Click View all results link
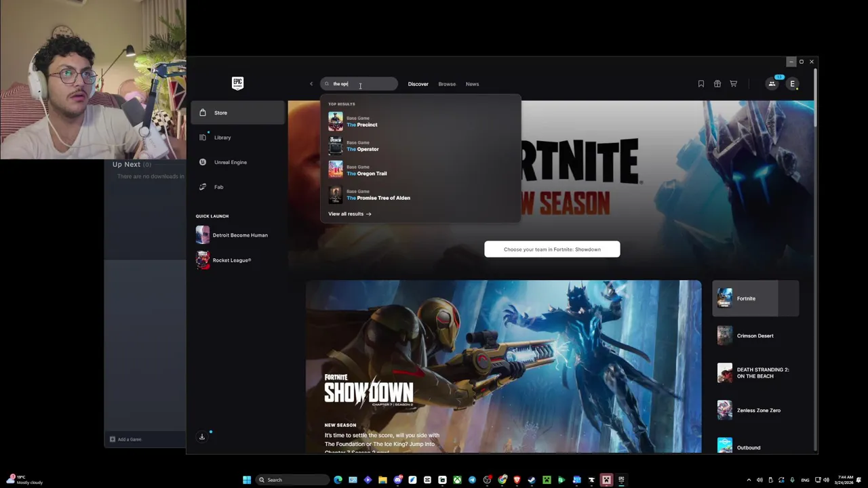This screenshot has width=868, height=488. coord(349,213)
